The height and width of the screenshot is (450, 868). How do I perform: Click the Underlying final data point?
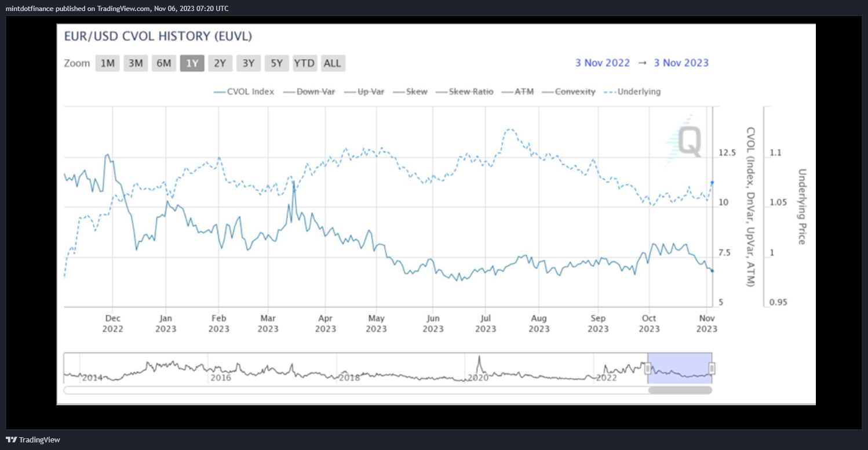[712, 183]
